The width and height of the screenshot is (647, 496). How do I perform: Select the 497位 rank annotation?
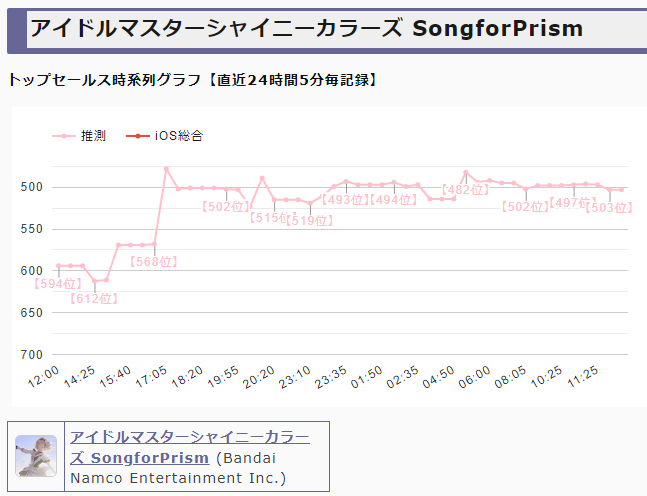573,202
